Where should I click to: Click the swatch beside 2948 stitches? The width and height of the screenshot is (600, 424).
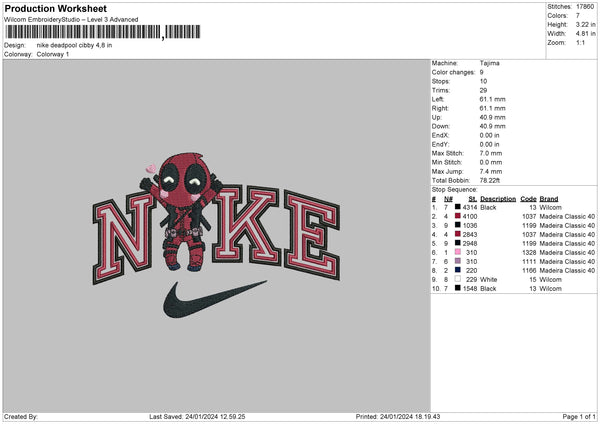coord(457,243)
